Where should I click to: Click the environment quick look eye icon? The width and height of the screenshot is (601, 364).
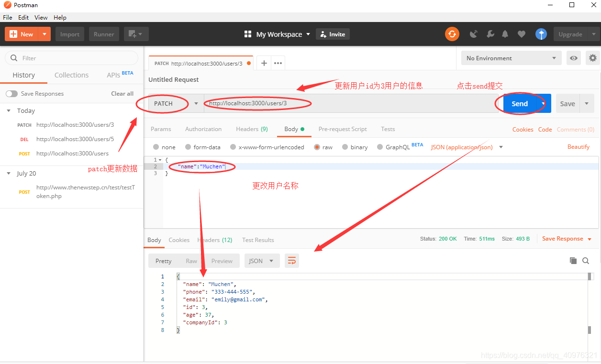(574, 58)
